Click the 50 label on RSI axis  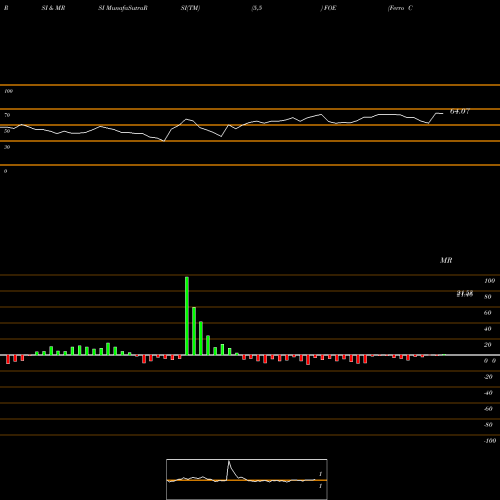7,131
